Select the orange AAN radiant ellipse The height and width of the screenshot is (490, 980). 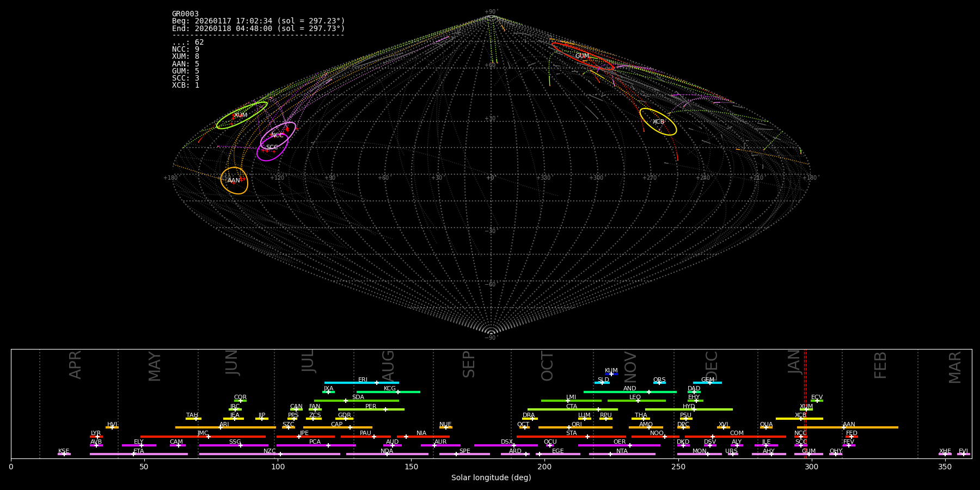click(x=234, y=180)
